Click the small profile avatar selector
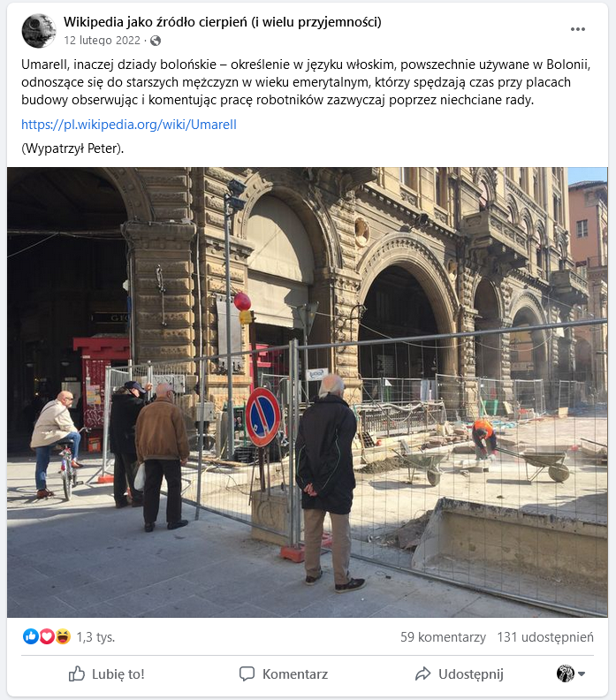This screenshot has height=700, width=616. coord(565,673)
